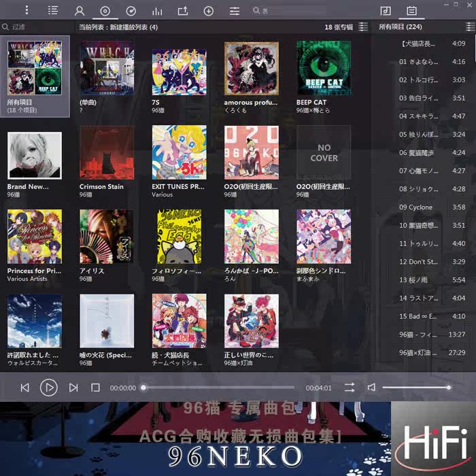Open the EXIT TUNES PR... album

(x=179, y=152)
